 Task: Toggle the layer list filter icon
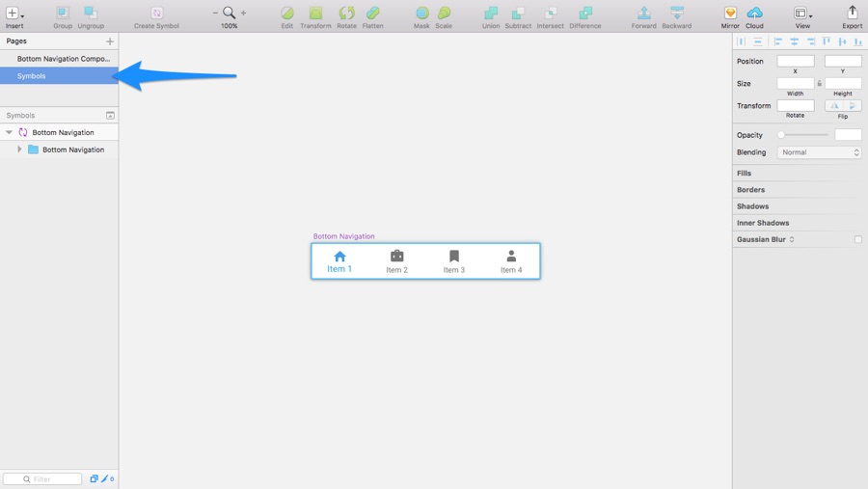(94, 479)
